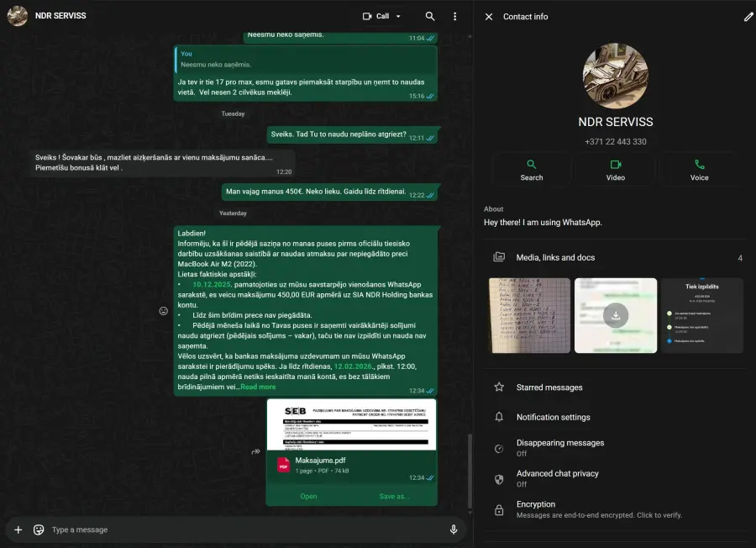The width and height of the screenshot is (756, 548).
Task: Click Save as on the PDF attachment
Action: 394,496
